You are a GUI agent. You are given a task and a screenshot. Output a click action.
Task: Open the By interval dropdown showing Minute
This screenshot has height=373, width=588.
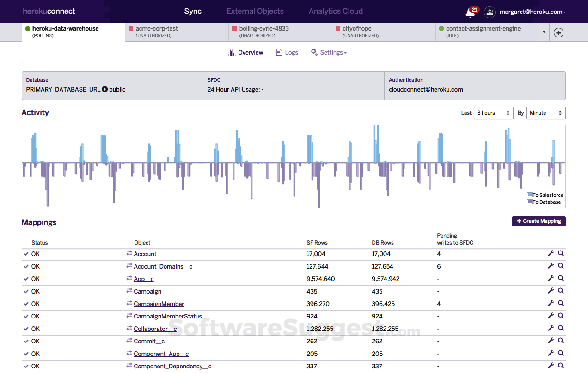545,113
